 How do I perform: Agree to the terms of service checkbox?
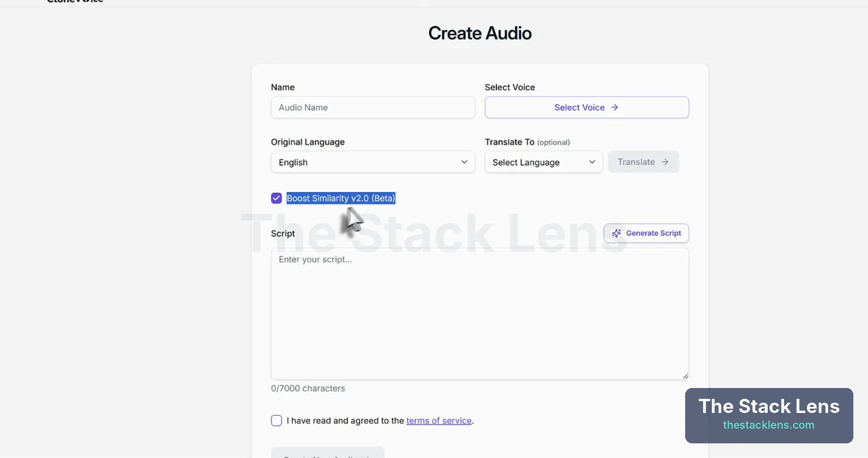click(x=277, y=421)
